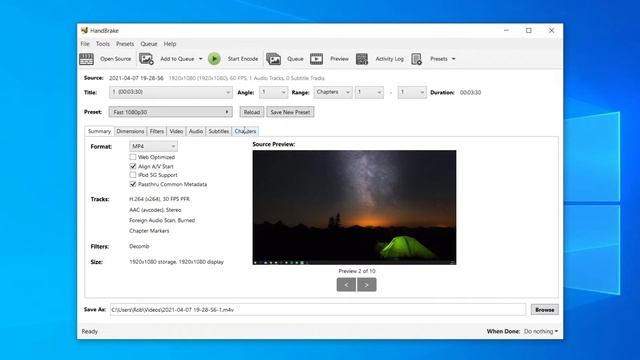Click Save New Preset button
Screen dimensions: 640x360
pyautogui.click(x=290, y=112)
